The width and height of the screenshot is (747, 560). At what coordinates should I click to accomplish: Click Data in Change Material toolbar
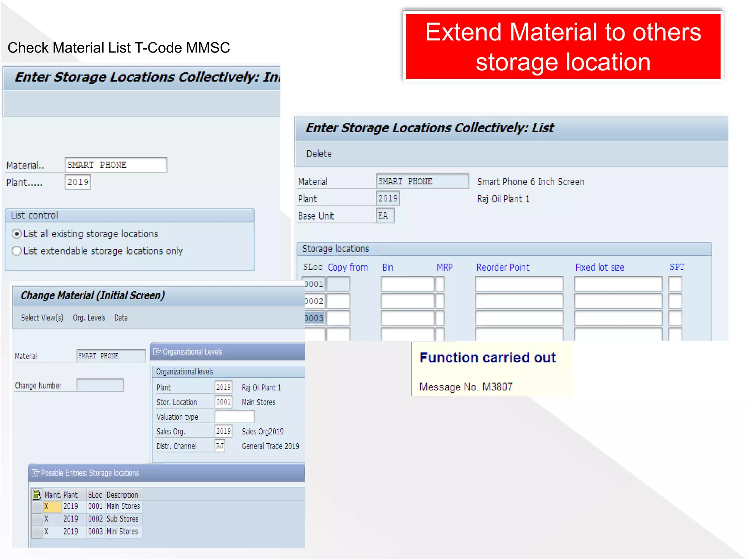pyautogui.click(x=121, y=318)
